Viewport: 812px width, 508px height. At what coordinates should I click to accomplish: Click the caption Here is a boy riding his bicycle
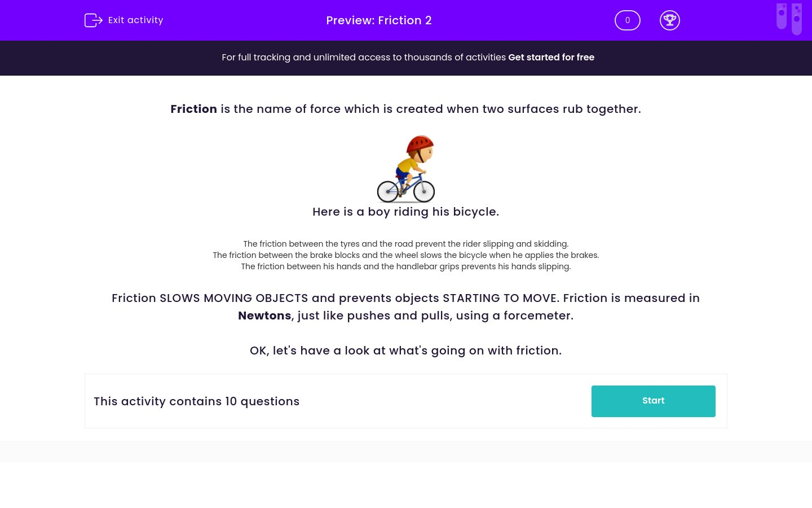click(x=405, y=212)
